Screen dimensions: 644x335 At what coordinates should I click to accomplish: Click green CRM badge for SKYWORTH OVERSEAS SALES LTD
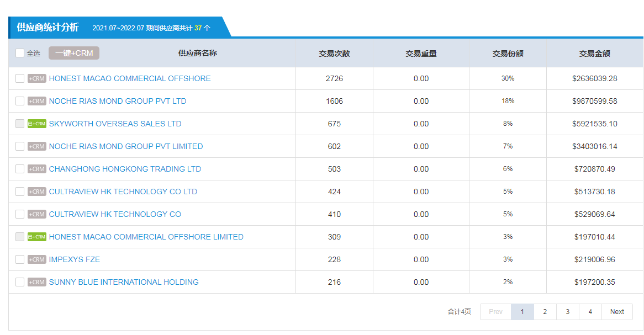point(37,124)
